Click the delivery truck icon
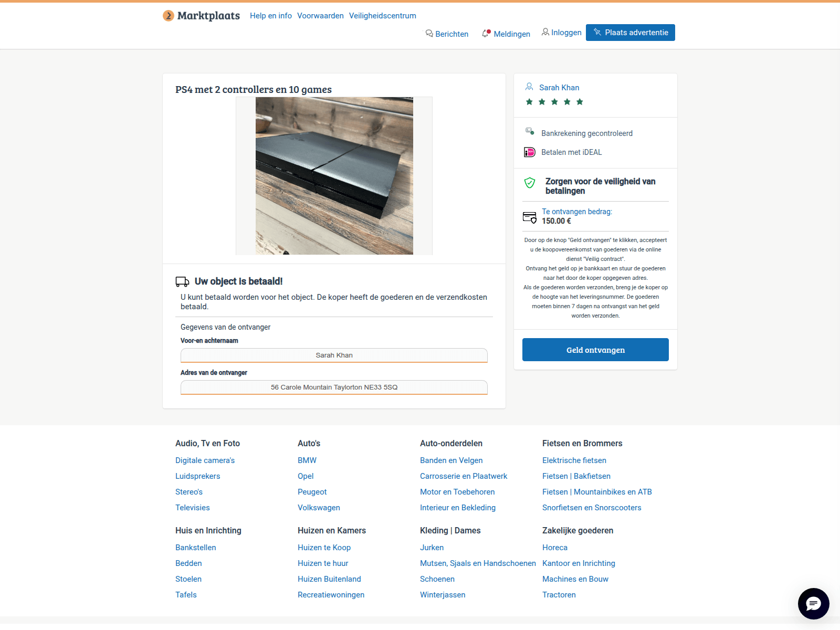The image size is (840, 630). [x=182, y=282]
